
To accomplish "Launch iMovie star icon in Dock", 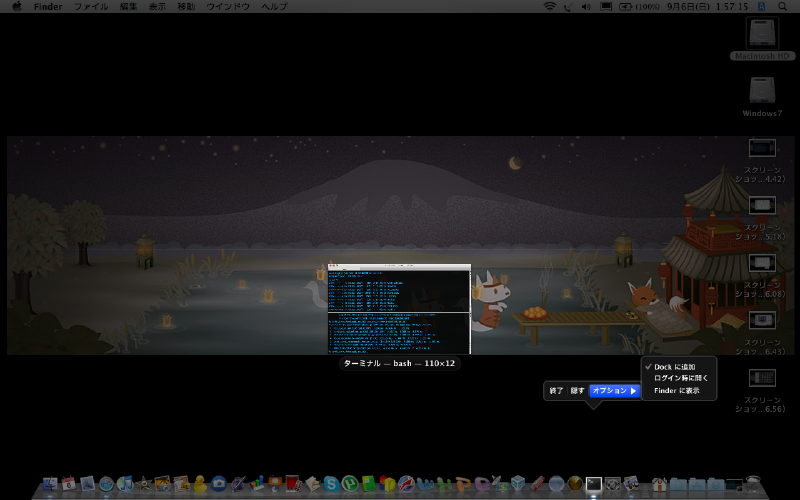I will 144,483.
